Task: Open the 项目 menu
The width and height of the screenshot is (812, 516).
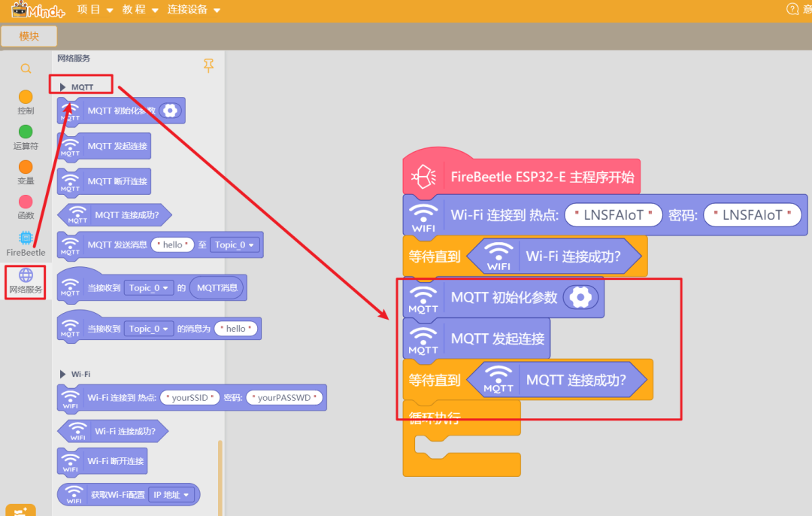Action: (95, 10)
